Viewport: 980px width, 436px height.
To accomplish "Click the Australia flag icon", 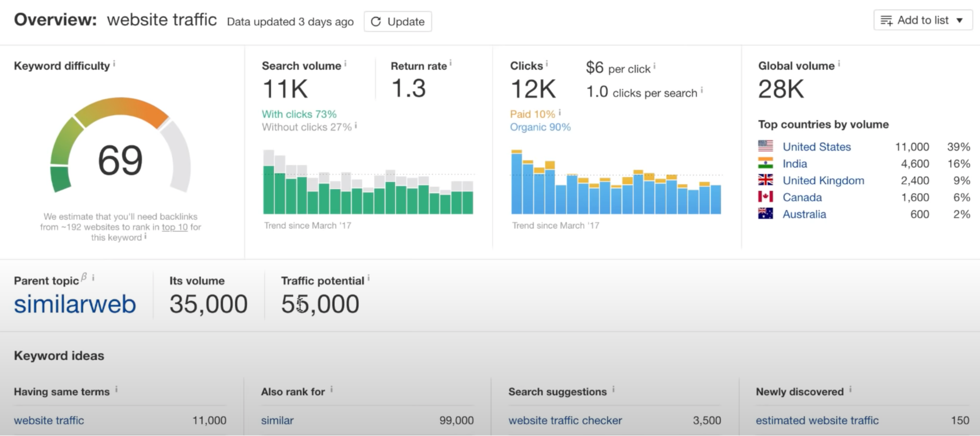I will (765, 214).
